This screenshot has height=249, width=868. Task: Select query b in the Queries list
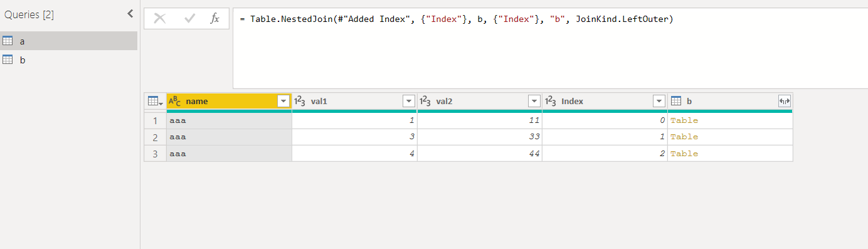coord(69,60)
